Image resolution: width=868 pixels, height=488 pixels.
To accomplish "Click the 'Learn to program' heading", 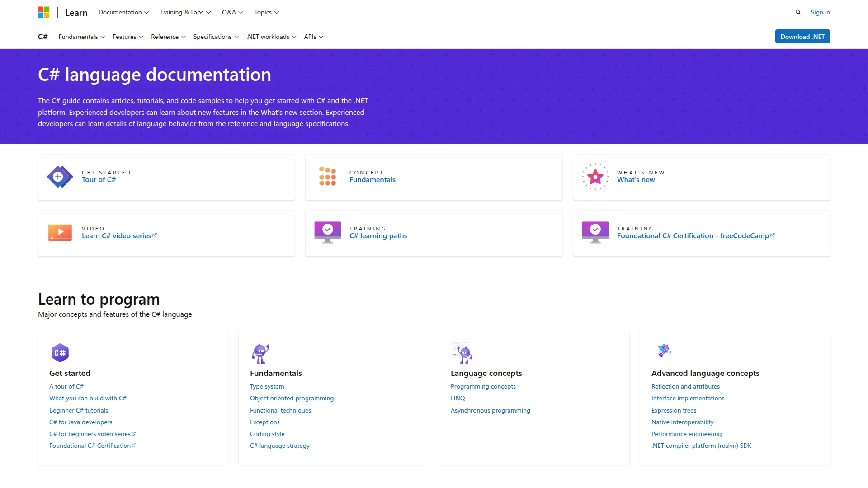I will coord(99,299).
